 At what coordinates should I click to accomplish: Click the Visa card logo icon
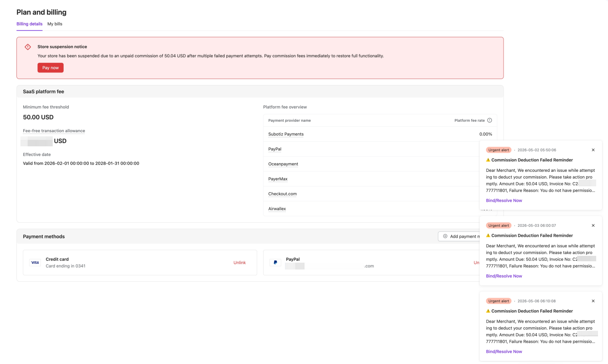coord(35,263)
